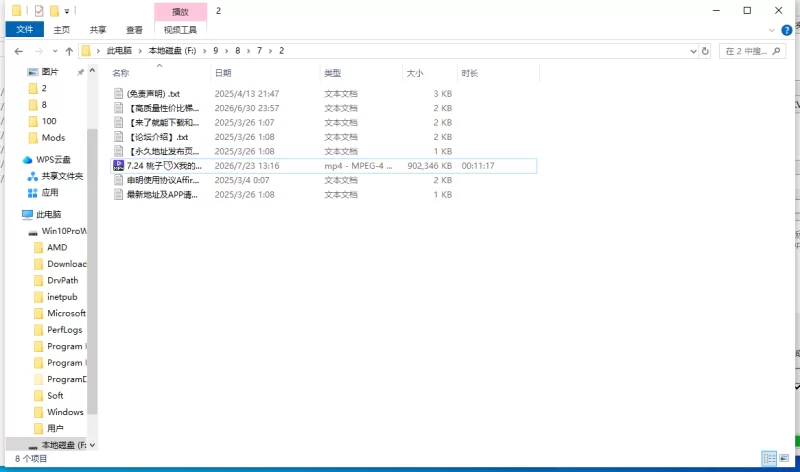
Task: Switch to the 主页 ribbon tab
Action: pos(62,30)
